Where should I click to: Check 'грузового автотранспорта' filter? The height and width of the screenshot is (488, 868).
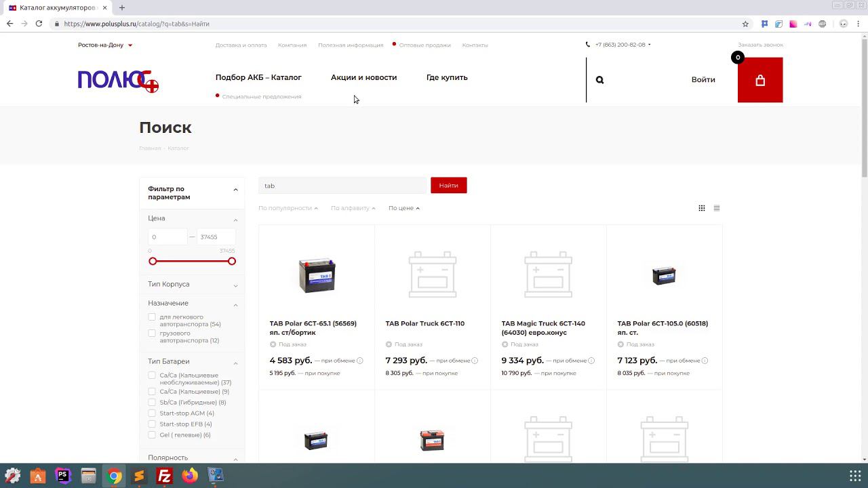pyautogui.click(x=152, y=333)
